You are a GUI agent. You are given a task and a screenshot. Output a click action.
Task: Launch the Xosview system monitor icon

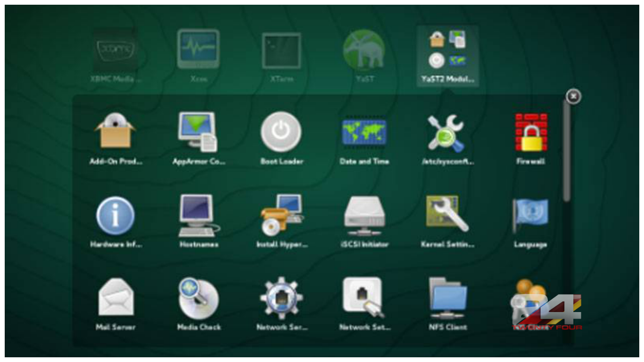198,49
